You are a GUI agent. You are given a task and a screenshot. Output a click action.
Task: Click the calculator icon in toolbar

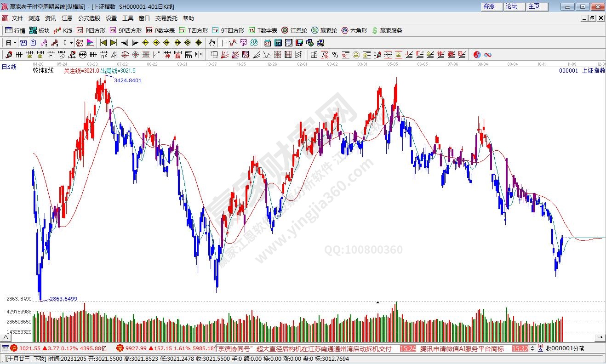(278, 43)
